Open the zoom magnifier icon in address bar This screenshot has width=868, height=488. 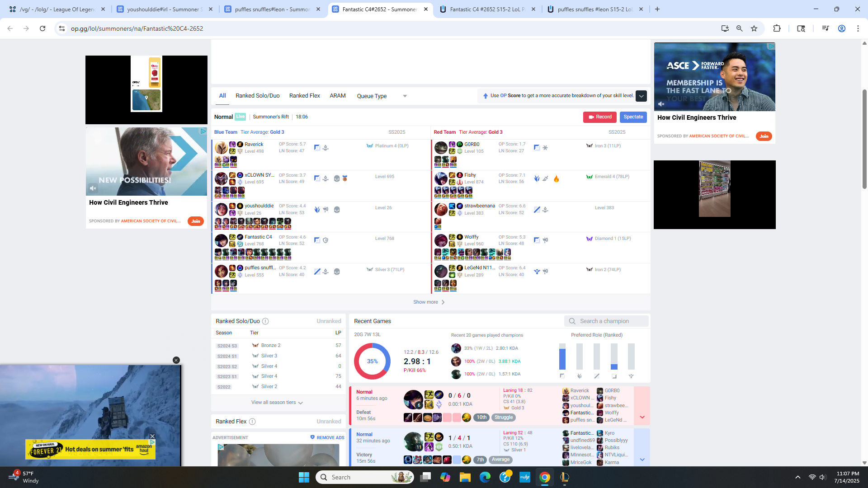click(740, 28)
